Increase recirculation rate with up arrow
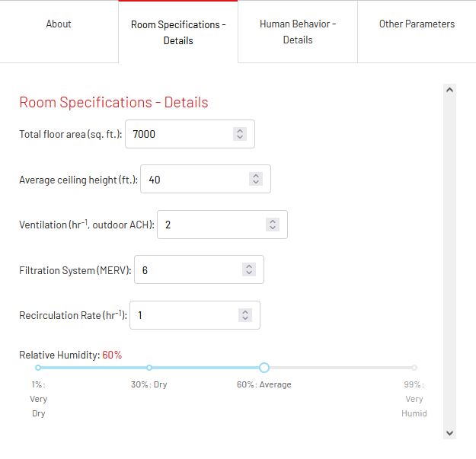 tap(245, 312)
